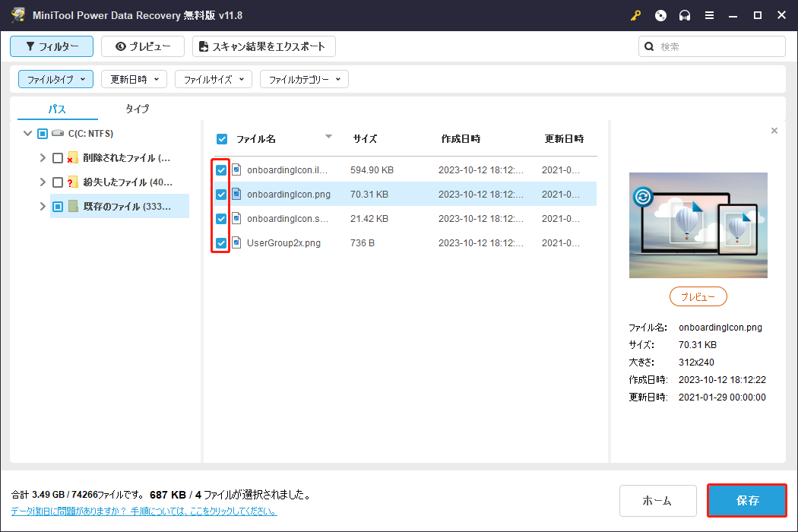The width and height of the screenshot is (798, 532).
Task: Open support via headphones icon
Action: (685, 15)
